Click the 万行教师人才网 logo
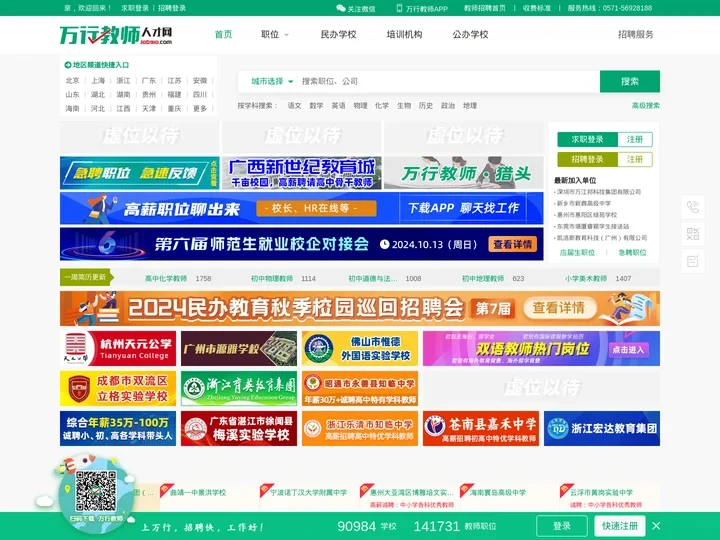Viewport: 720px width, 540px height. (116, 34)
